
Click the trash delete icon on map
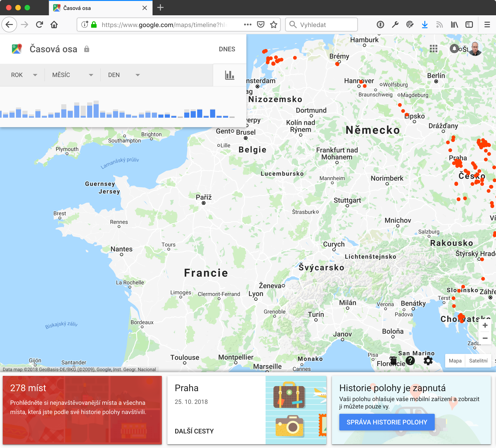point(393,360)
